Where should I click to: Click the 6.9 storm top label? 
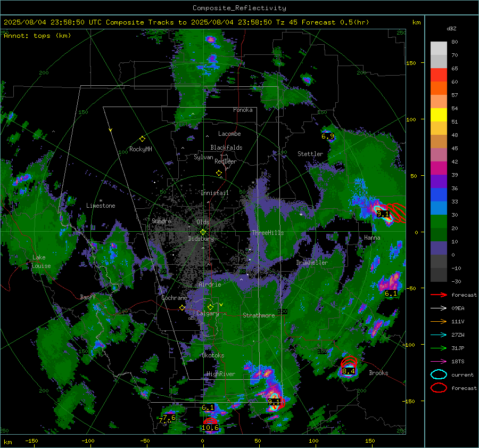pyautogui.click(x=327, y=136)
